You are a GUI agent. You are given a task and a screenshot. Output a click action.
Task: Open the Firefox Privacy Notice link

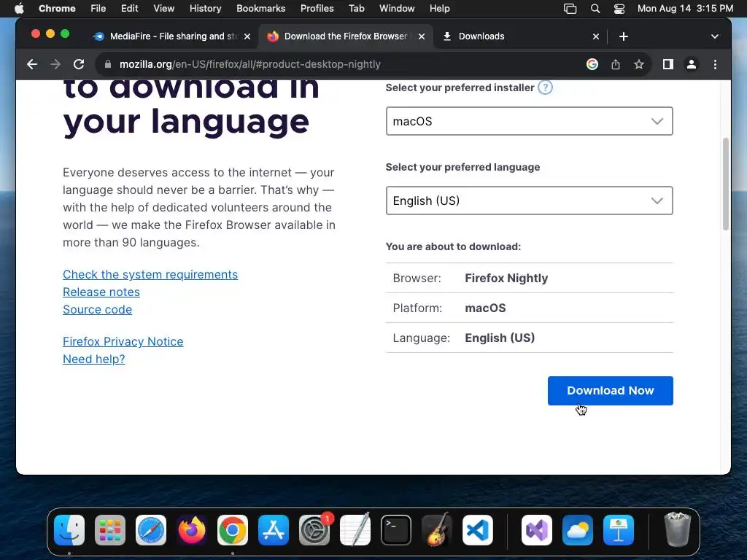click(123, 341)
